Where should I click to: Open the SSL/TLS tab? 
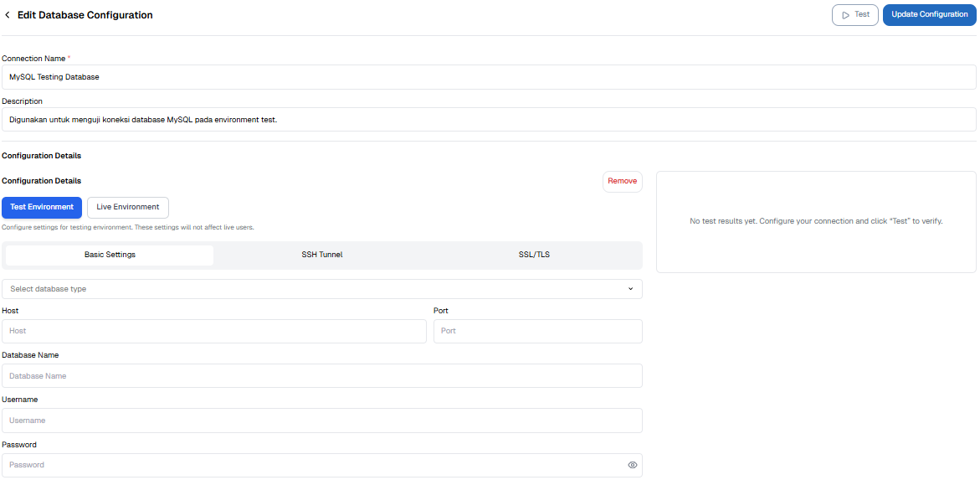[535, 255]
